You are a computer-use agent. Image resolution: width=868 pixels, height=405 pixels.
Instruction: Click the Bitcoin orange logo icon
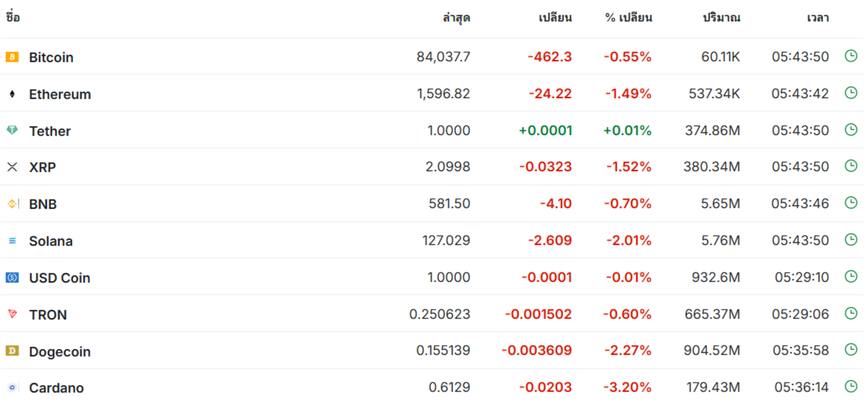pyautogui.click(x=12, y=57)
